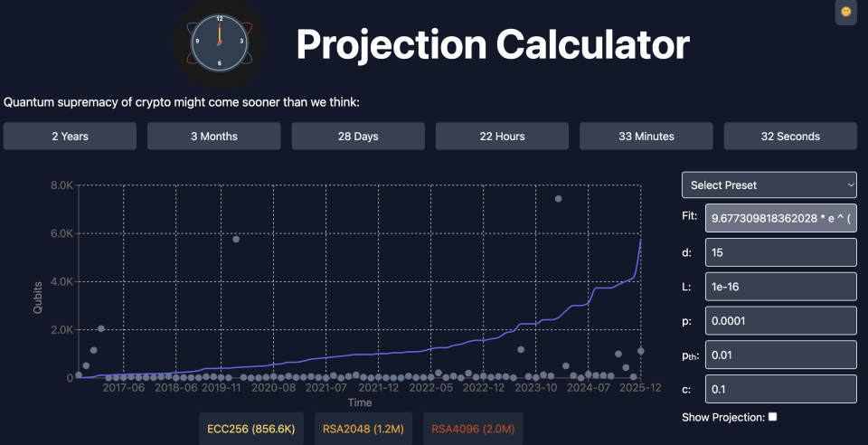The height and width of the screenshot is (445, 868).
Task: Select the p input showing 0.0001
Action: click(x=781, y=320)
